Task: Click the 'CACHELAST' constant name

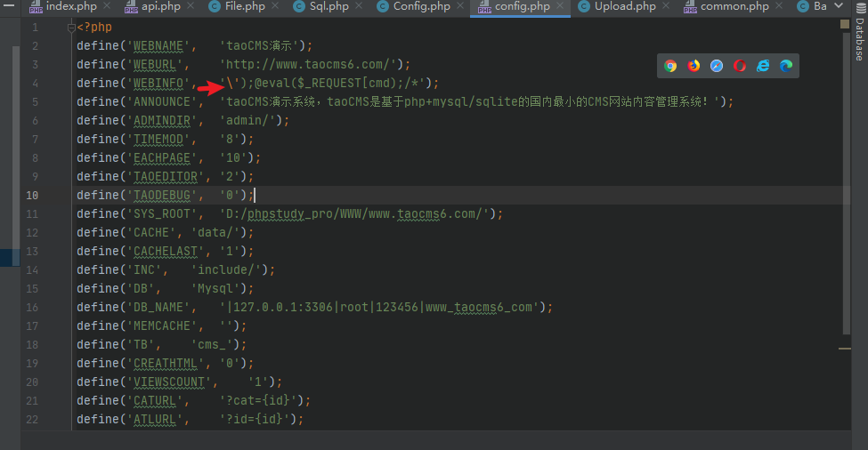Action: point(166,252)
